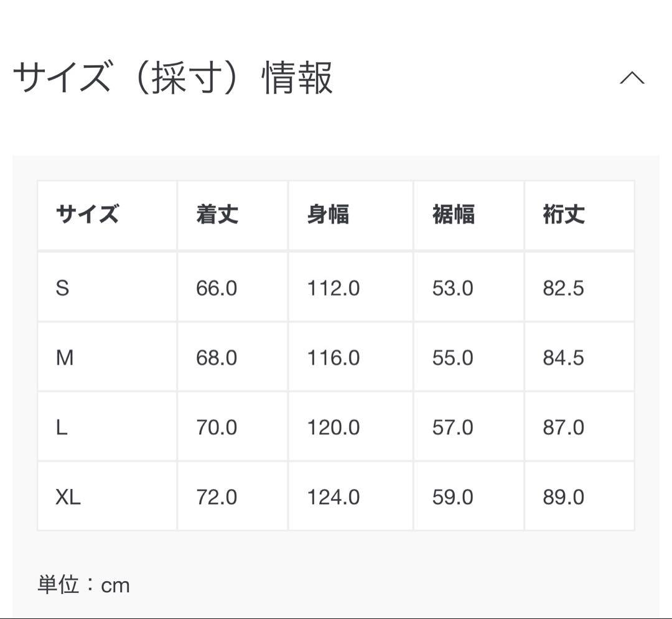This screenshot has width=672, height=619.
Task: Click the 89.0 桁丈 value for size XL
Action: 563,497
